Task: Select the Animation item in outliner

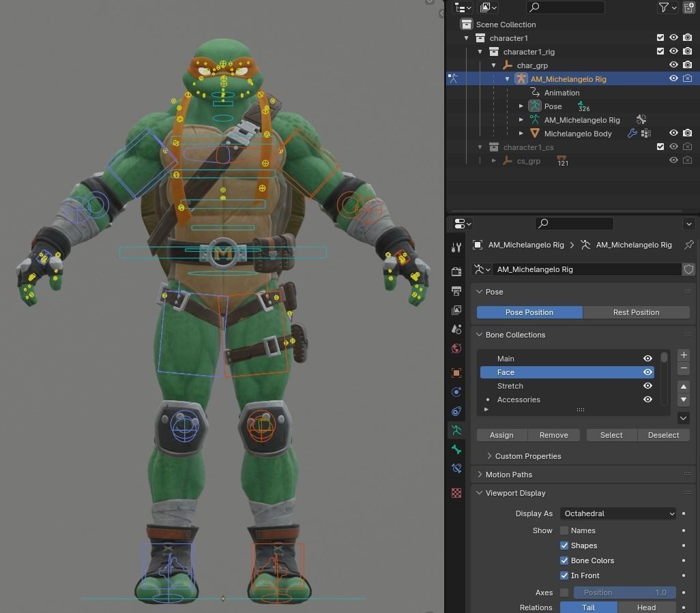Action: point(562,93)
